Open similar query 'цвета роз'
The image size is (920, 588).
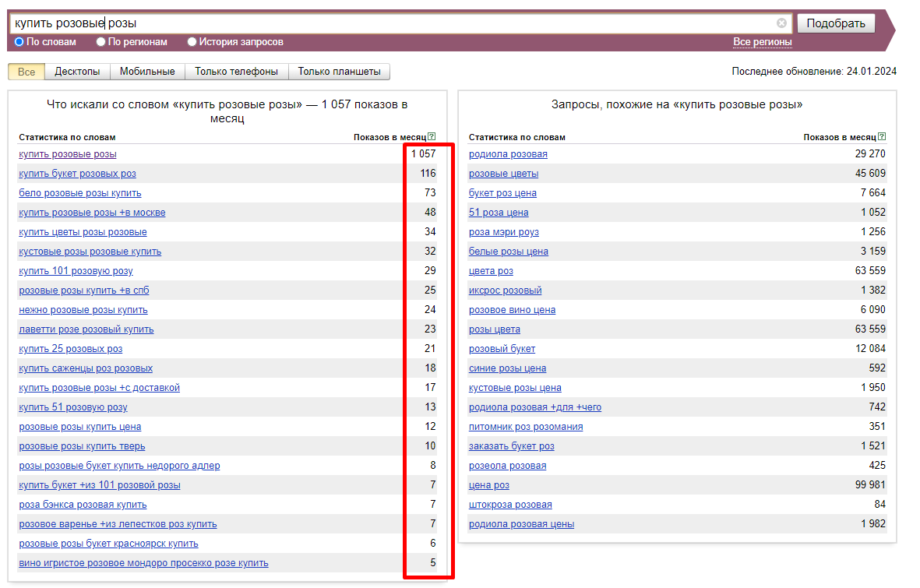tap(491, 270)
